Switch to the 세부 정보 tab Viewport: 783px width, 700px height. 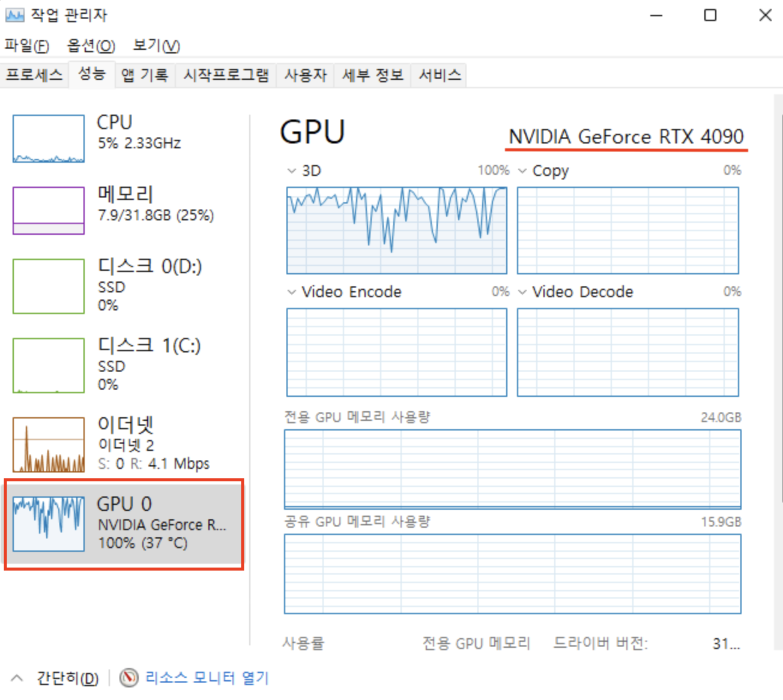[x=373, y=75]
